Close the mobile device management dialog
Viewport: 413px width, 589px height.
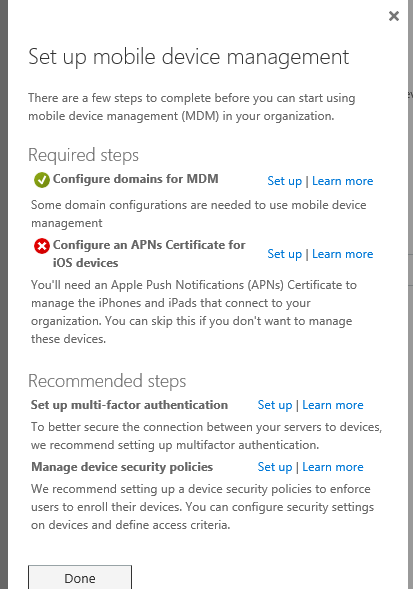[393, 16]
